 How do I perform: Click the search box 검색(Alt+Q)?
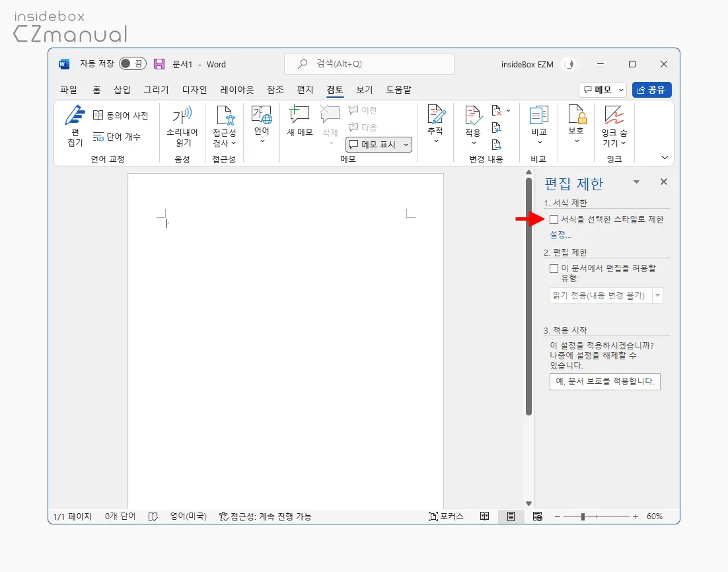tap(369, 64)
